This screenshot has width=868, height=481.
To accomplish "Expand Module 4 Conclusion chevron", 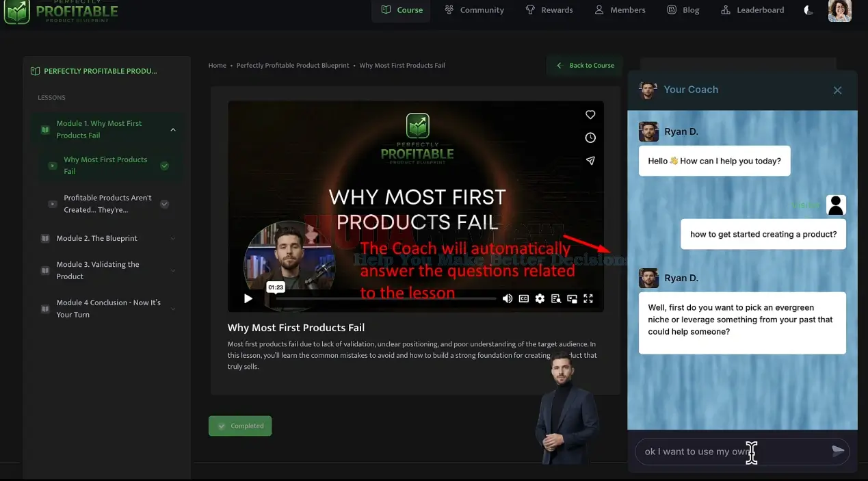I will [x=172, y=309].
